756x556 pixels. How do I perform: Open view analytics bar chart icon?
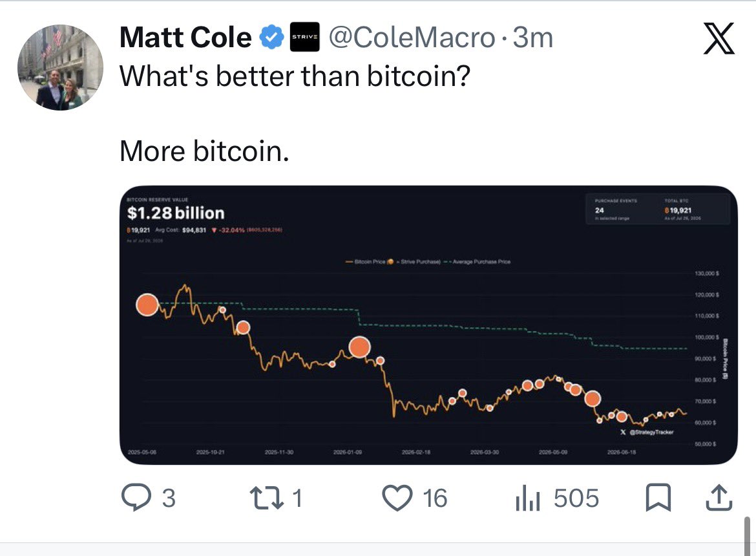pyautogui.click(x=527, y=498)
